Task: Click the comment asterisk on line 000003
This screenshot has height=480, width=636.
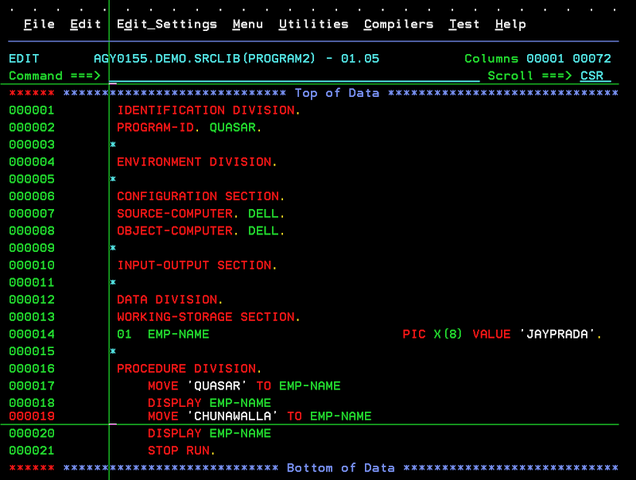Action: tap(113, 144)
